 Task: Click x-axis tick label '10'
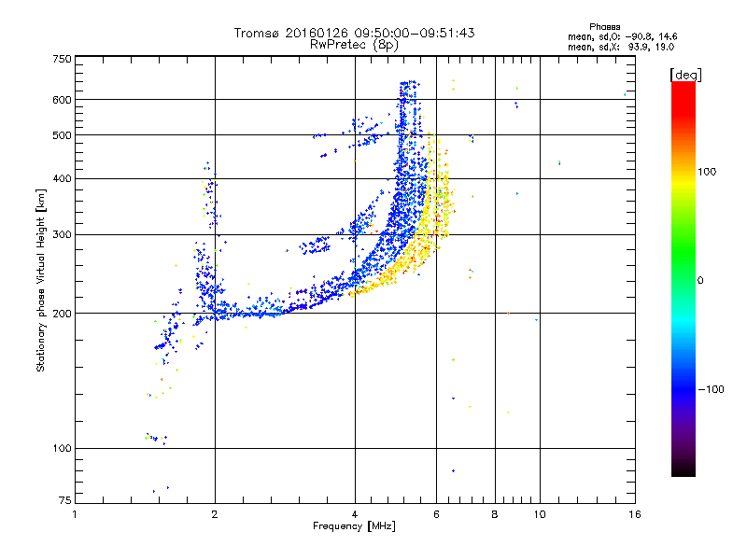540,514
